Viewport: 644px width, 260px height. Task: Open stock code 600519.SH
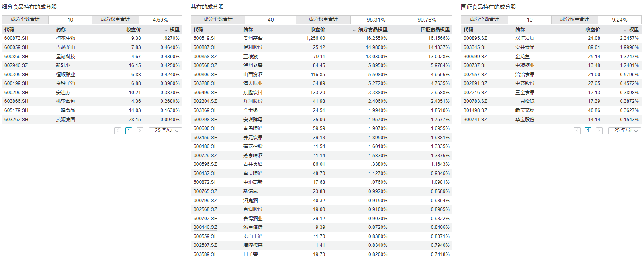point(206,38)
